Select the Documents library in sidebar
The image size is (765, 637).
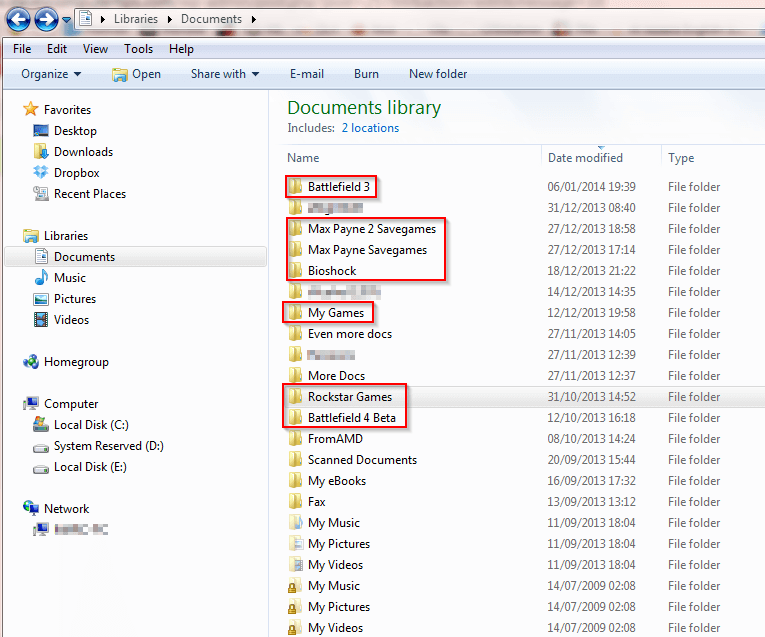[x=136, y=257]
